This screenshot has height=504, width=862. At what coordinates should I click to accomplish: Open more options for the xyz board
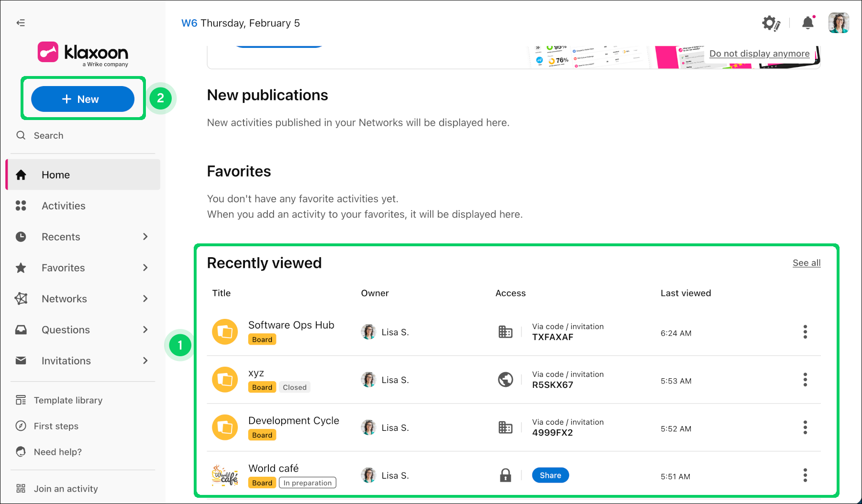(805, 380)
